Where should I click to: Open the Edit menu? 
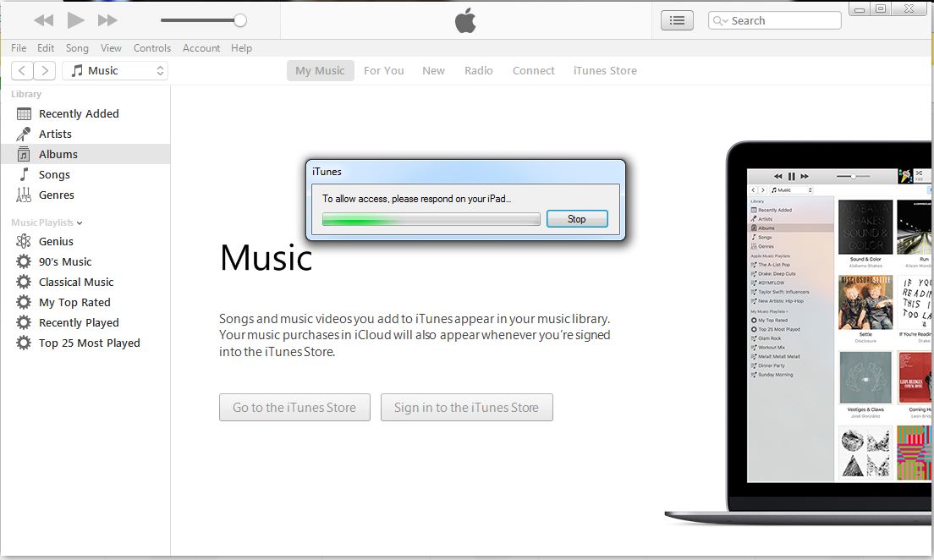[46, 47]
